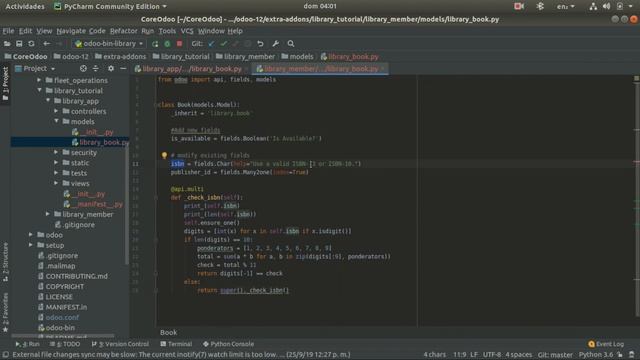Open the Version Control tool window

pyautogui.click(x=120, y=344)
